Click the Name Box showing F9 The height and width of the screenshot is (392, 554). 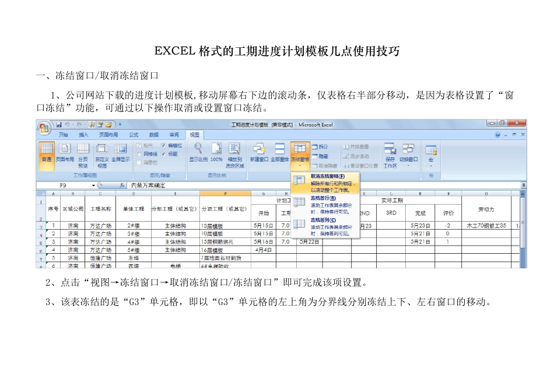coord(63,185)
